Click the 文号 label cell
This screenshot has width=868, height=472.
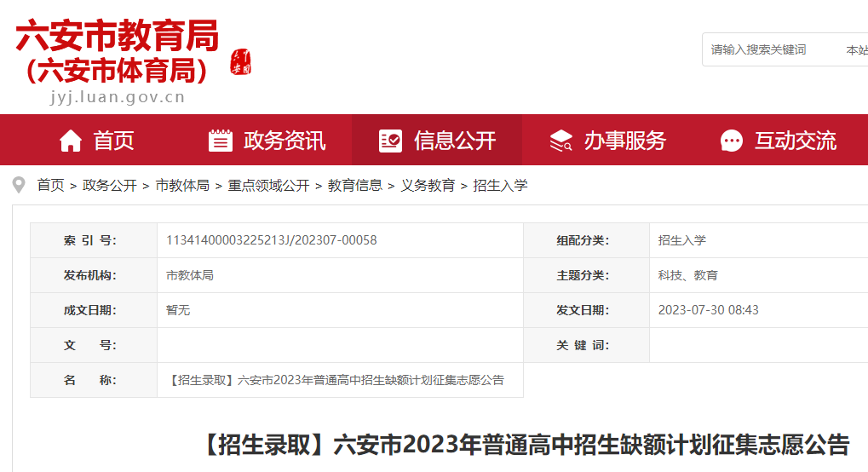tap(94, 345)
